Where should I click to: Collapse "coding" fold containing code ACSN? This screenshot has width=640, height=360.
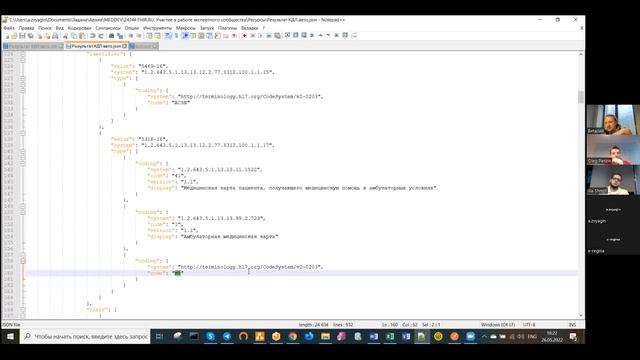tap(23, 90)
